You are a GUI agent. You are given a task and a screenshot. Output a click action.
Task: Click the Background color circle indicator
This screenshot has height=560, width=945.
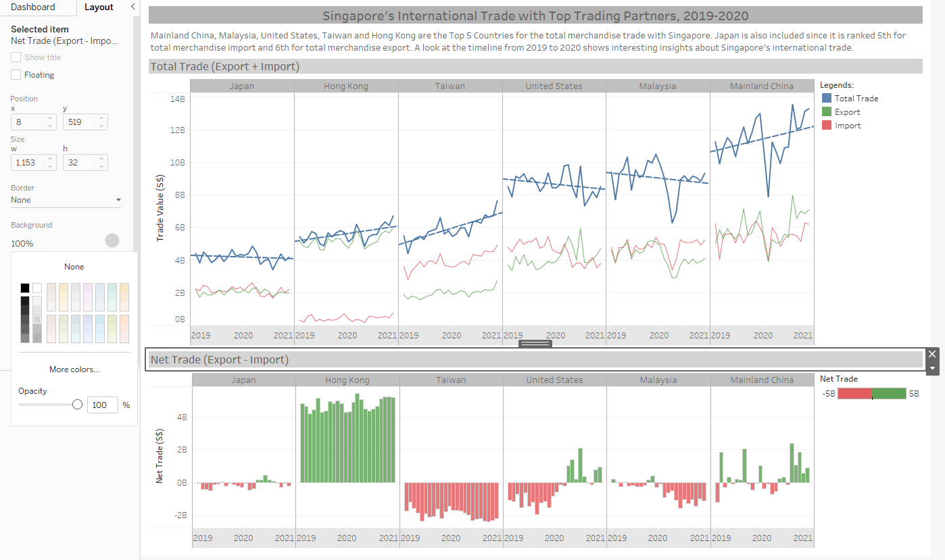(x=112, y=240)
